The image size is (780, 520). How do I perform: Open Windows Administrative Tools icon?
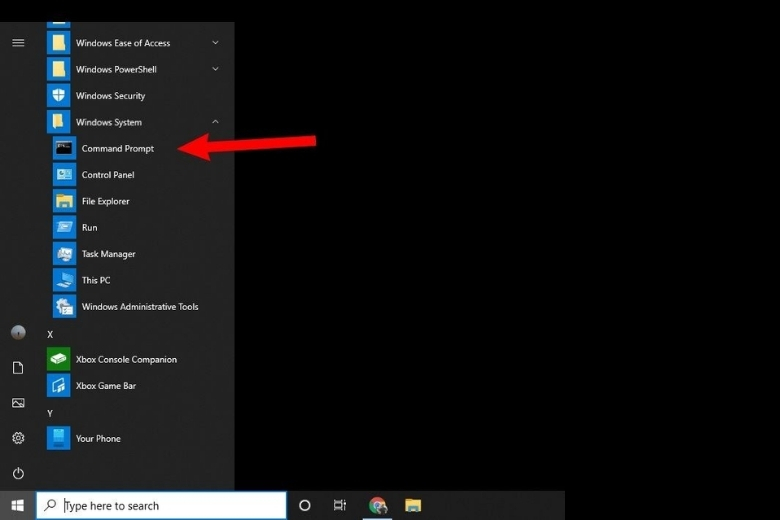coord(64,307)
